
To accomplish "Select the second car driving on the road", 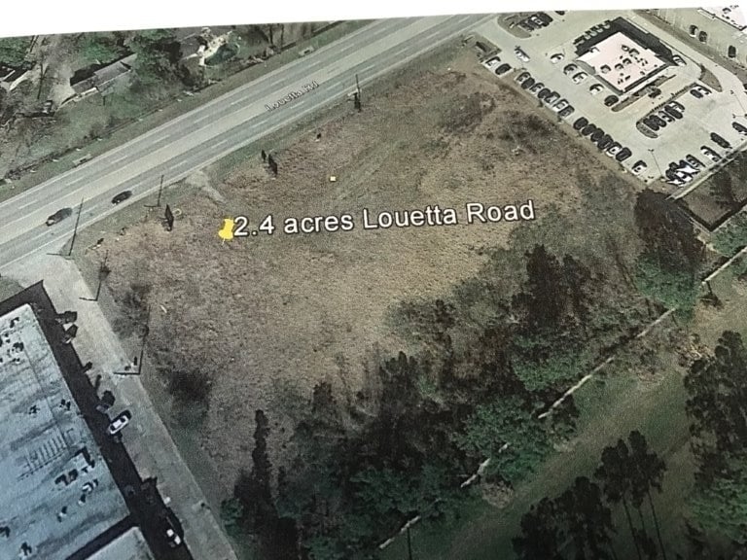I will click(122, 196).
